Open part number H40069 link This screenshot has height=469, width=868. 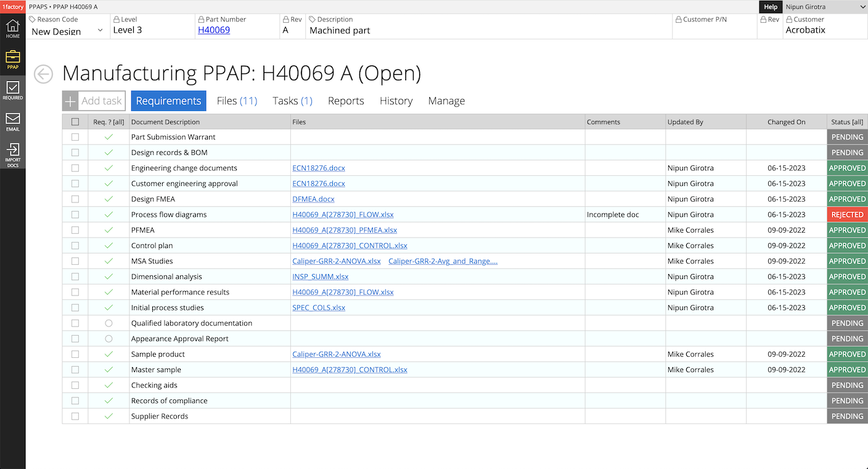(x=214, y=30)
